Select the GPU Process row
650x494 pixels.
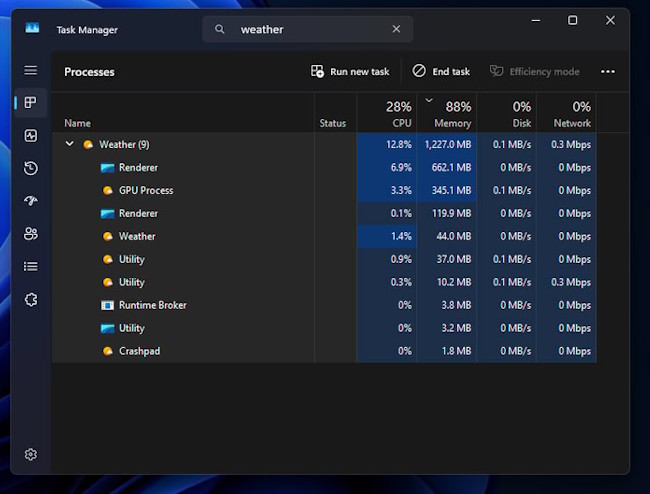pos(324,191)
